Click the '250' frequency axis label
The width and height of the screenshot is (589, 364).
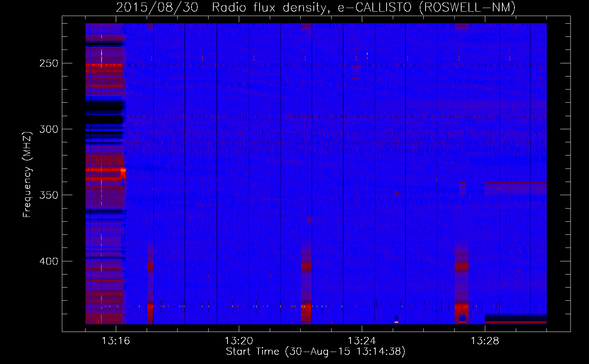49,63
